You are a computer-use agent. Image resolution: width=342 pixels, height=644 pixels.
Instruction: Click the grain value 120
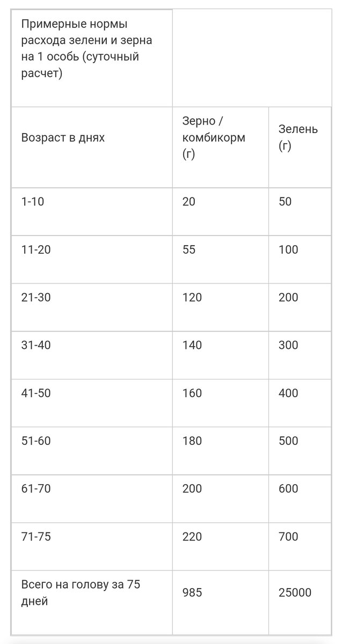point(192,297)
